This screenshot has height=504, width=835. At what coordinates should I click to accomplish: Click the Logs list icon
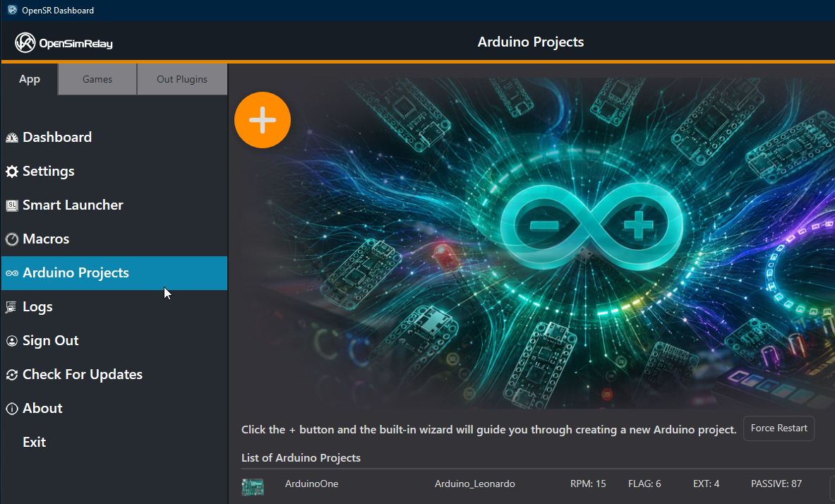click(x=11, y=307)
